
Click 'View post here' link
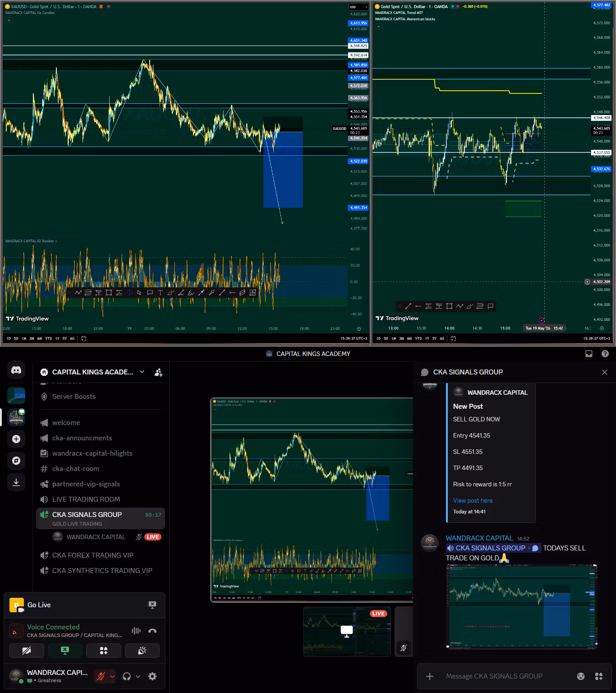coord(473,500)
